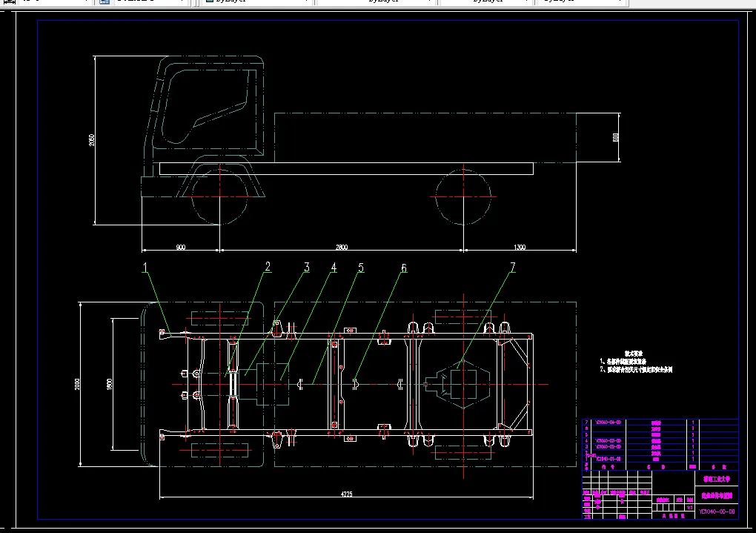Select callout number 5 label
This screenshot has height=533, width=756.
[361, 268]
